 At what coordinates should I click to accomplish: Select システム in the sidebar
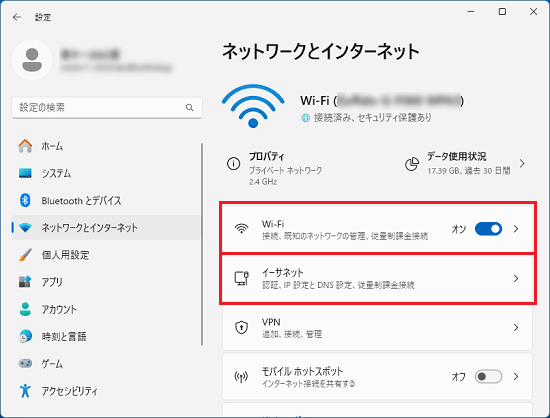[107, 173]
